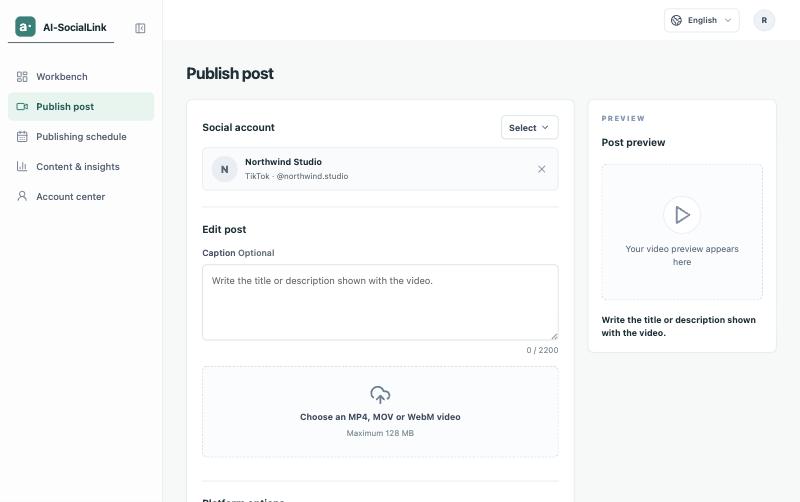Click the globe language icon
This screenshot has height=502, width=800.
coord(676,20)
